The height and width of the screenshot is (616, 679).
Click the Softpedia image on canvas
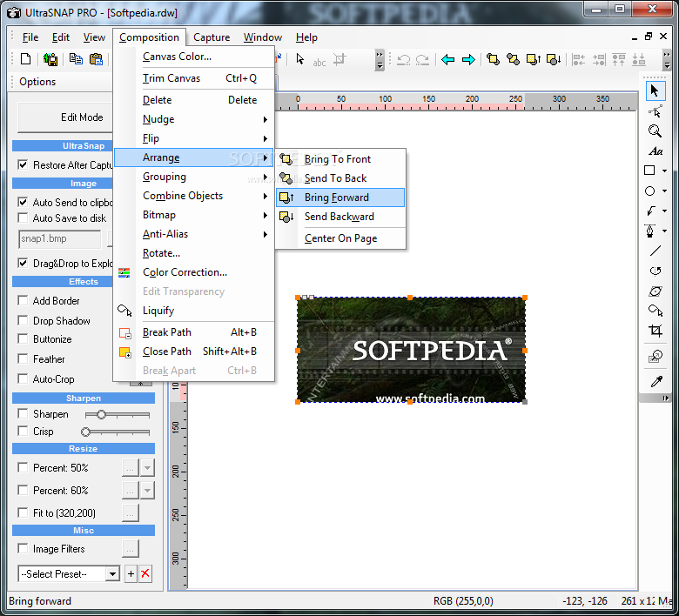[x=411, y=350]
